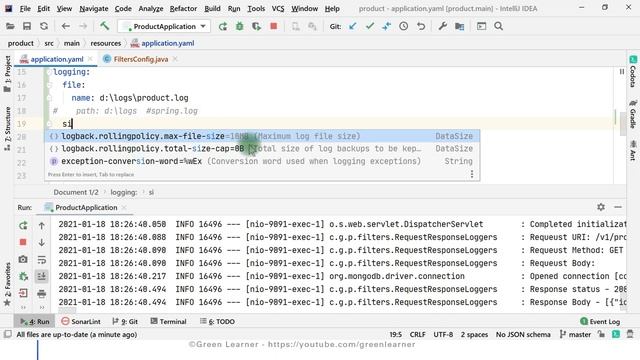Open the File menu

(25, 9)
